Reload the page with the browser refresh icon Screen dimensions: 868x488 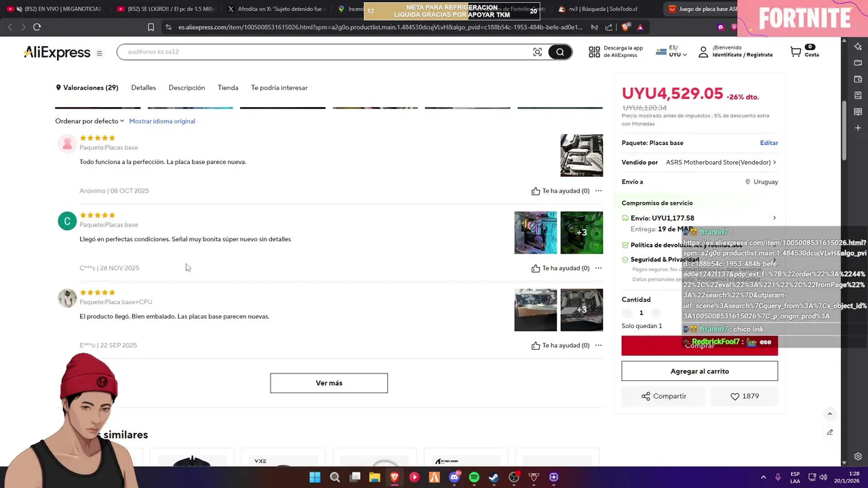point(37,27)
